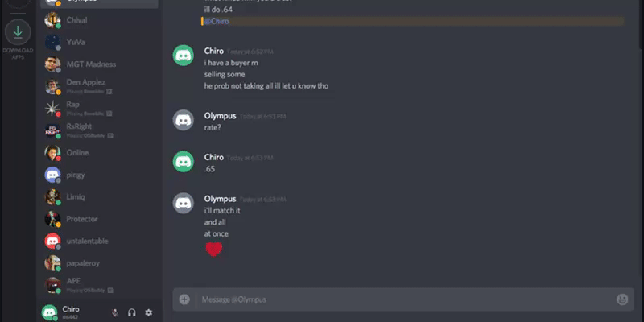This screenshot has width=644, height=322.
Task: Open direct message with YuVa
Action: point(100,43)
